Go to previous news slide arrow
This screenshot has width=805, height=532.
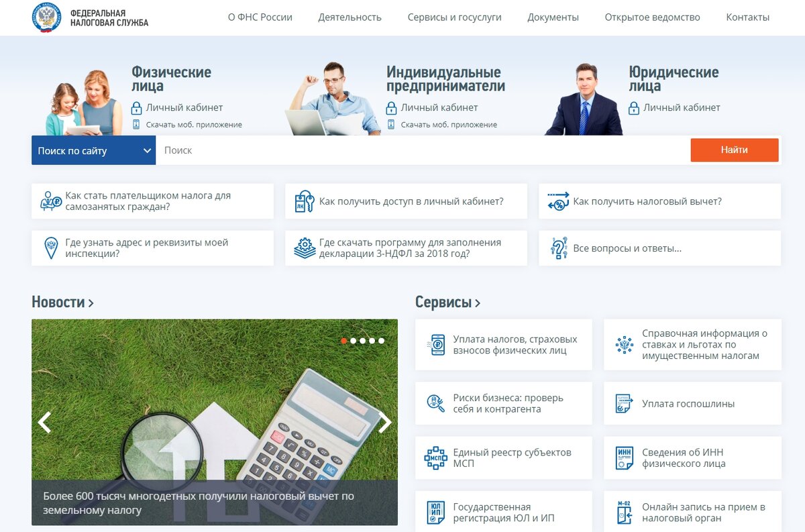click(x=45, y=422)
